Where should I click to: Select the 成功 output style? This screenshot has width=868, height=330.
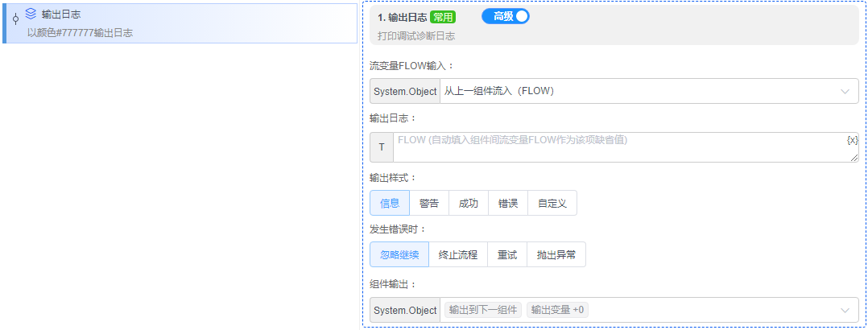click(x=469, y=203)
